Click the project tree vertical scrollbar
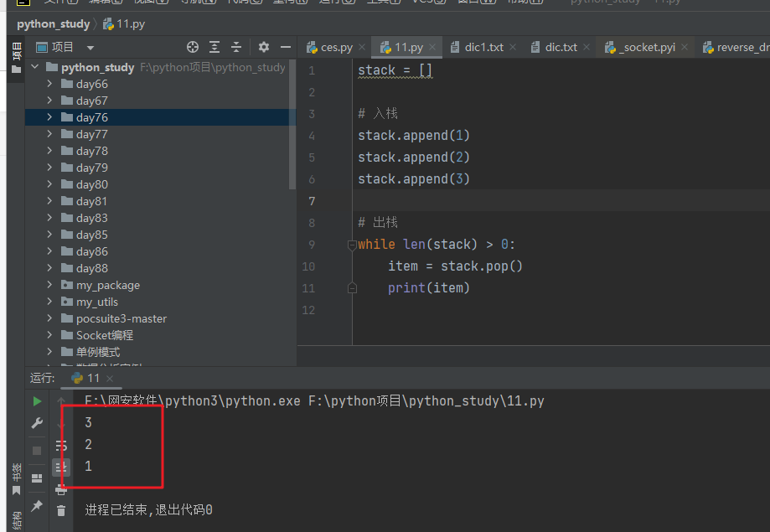 click(292, 125)
